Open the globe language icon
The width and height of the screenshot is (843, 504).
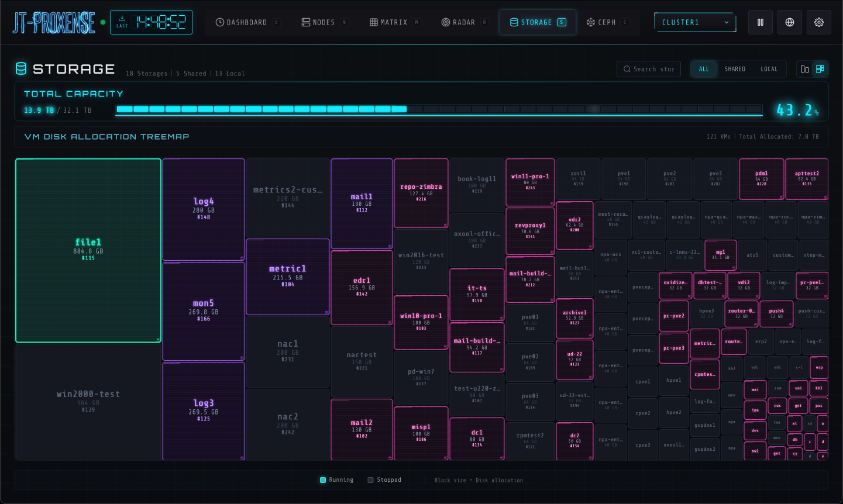coord(790,22)
